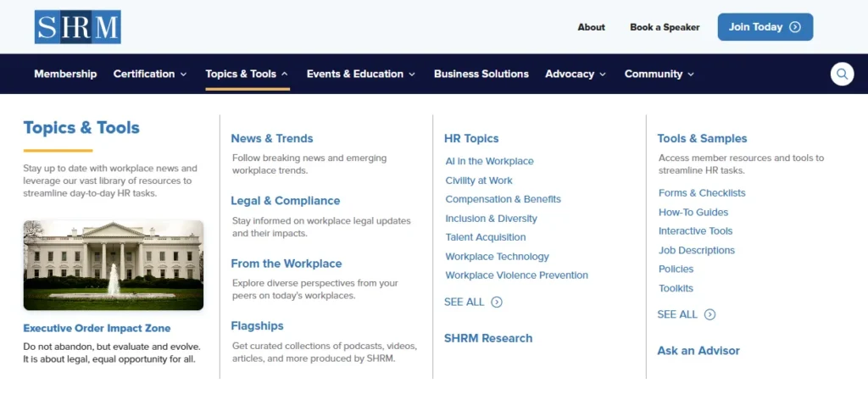Select the Community nav item
This screenshot has height=394, width=868.
[654, 74]
